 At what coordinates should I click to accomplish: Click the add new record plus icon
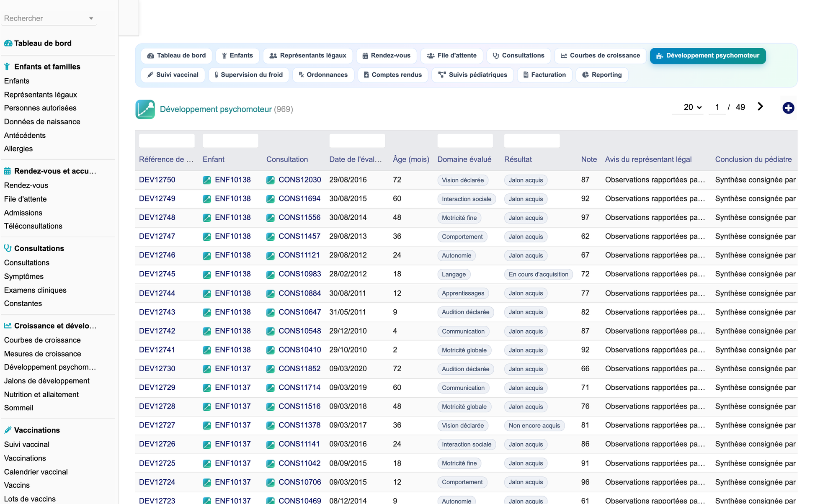pyautogui.click(x=788, y=108)
